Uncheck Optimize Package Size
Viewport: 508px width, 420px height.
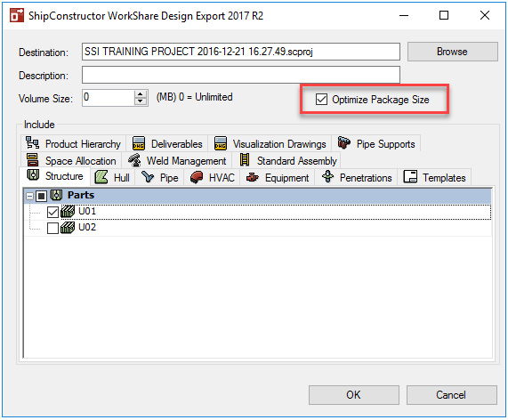point(321,100)
